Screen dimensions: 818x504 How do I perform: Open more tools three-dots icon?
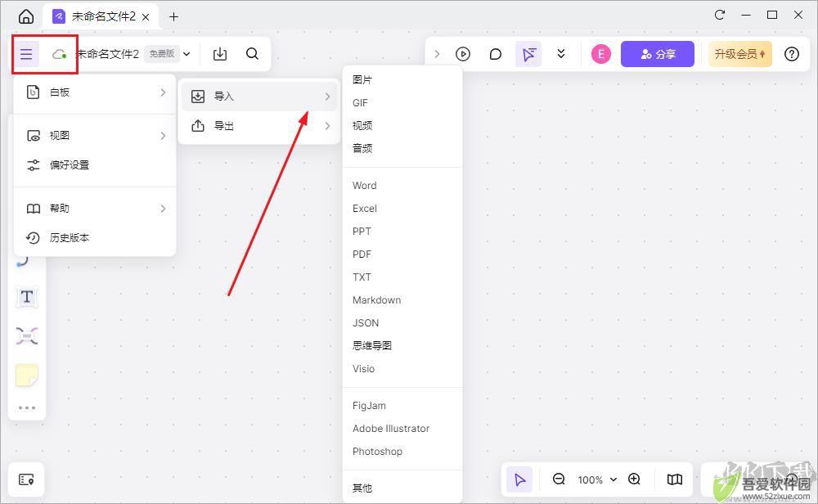27,408
